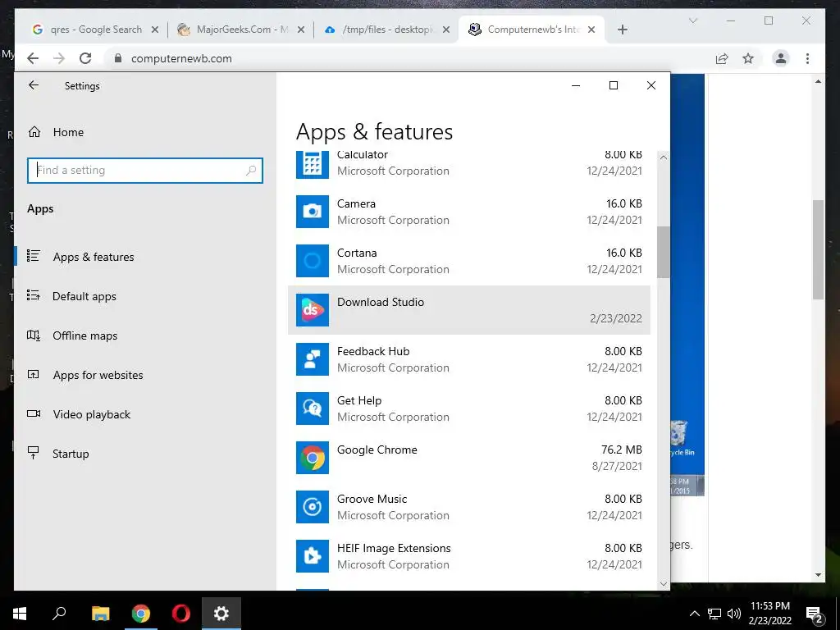Open the Chrome profile avatar
840x630 pixels.
click(x=781, y=58)
